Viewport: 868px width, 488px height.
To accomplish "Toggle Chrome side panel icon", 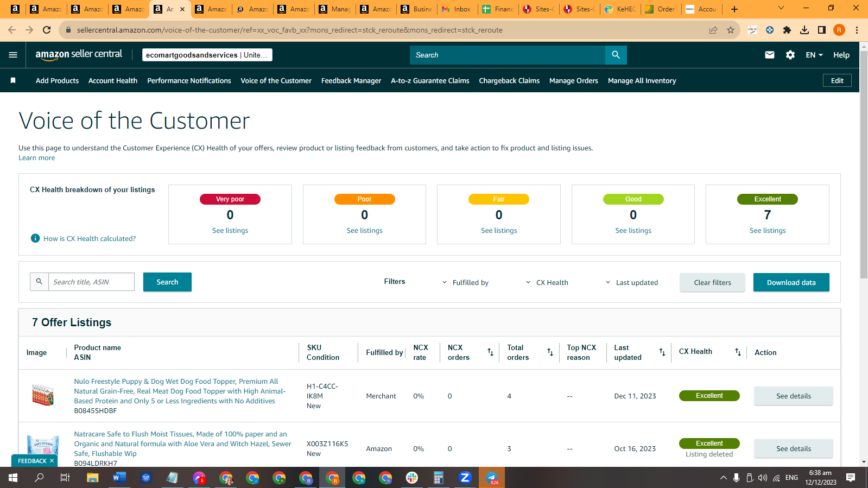I will 822,30.
